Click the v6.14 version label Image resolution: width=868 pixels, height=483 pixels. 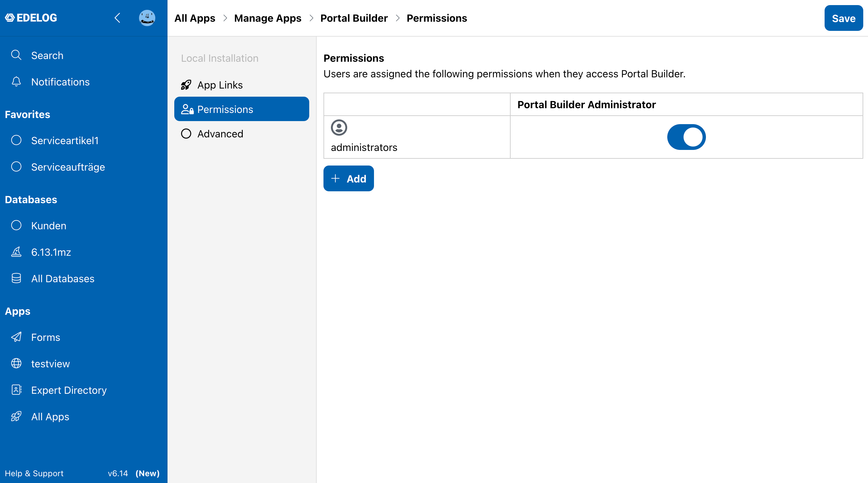pyautogui.click(x=118, y=473)
